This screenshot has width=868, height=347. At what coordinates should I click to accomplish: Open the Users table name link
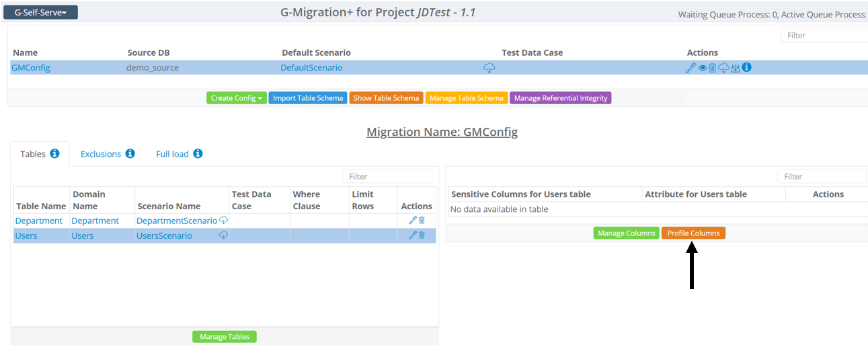pos(26,235)
